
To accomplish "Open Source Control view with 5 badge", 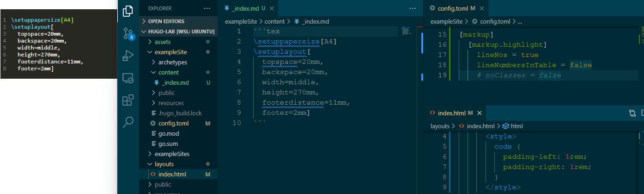I will [x=128, y=33].
